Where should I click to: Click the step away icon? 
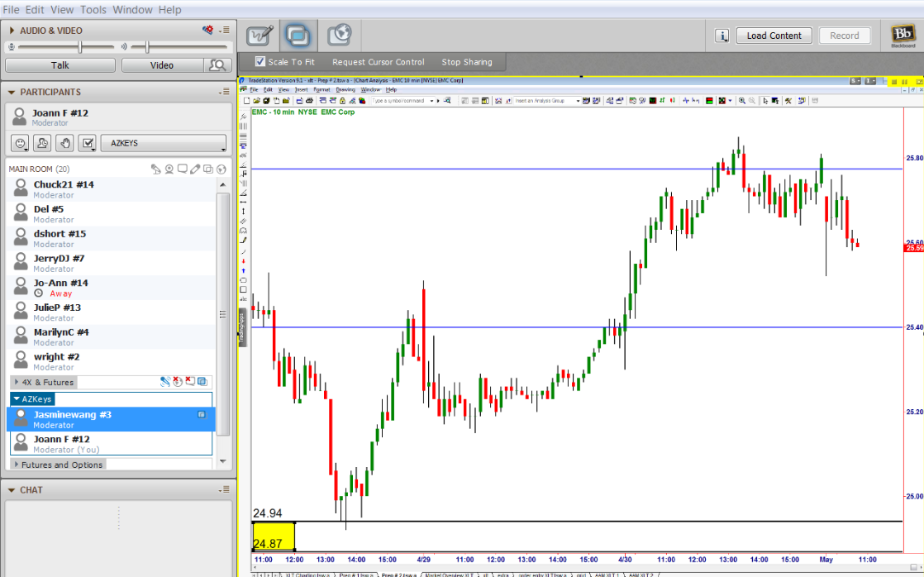tap(43, 143)
